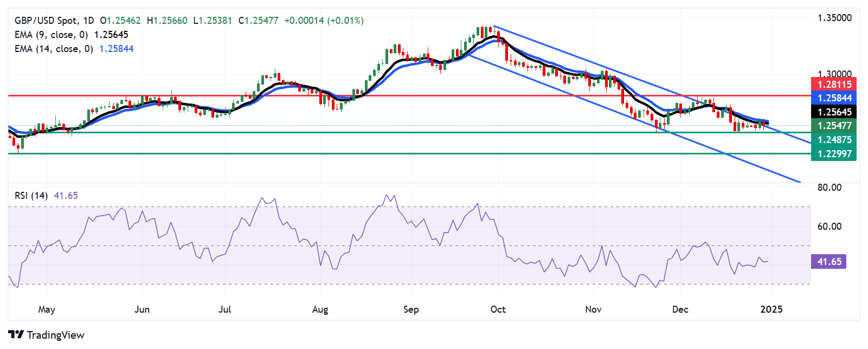
Task: Click the Jul marker on time axis
Action: click(224, 309)
